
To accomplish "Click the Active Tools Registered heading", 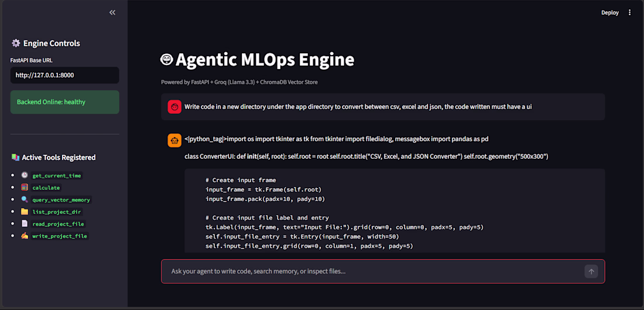I will pyautogui.click(x=59, y=157).
